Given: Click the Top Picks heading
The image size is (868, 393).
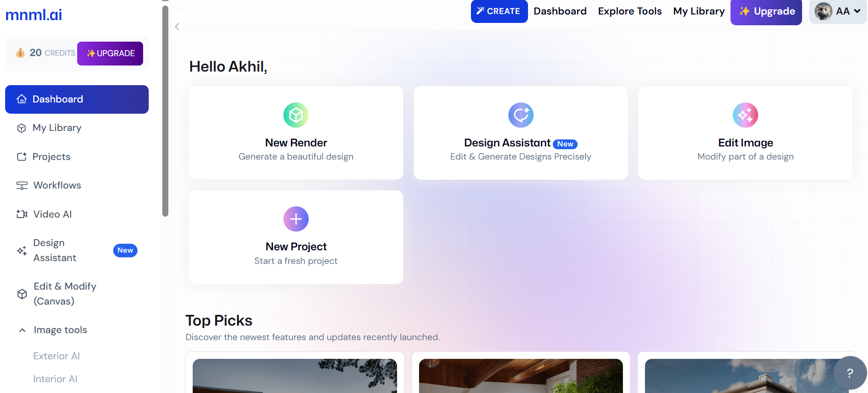Looking at the screenshot, I should coord(219,320).
